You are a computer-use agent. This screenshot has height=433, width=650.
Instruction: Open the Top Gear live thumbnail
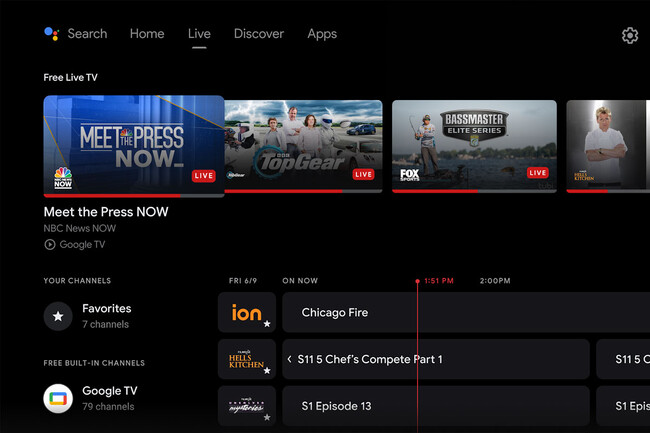(x=303, y=146)
